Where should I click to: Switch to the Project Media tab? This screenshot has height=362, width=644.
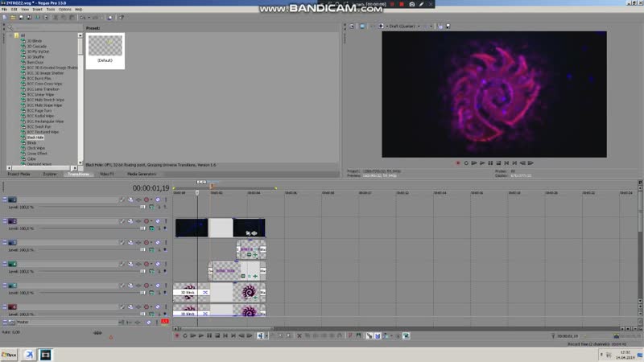(19, 174)
